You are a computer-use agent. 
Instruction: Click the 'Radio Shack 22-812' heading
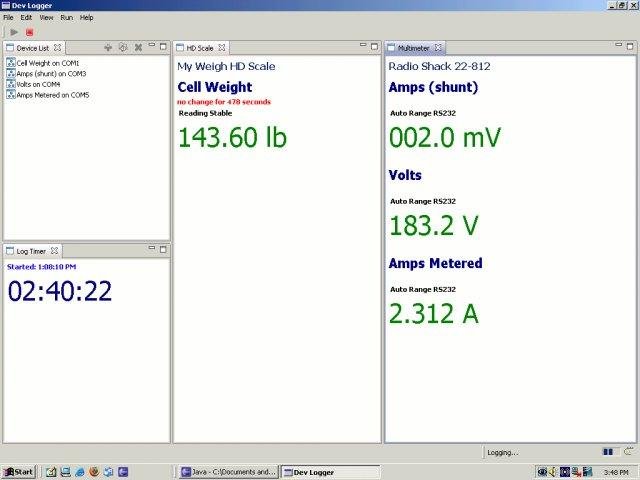tap(440, 67)
